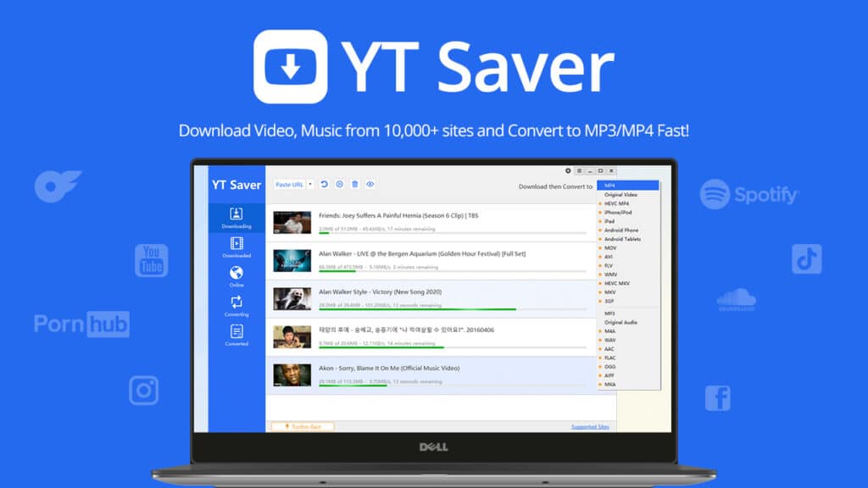This screenshot has height=488, width=868.
Task: Click the retry/refresh arrow in the toolbar
Action: [323, 185]
